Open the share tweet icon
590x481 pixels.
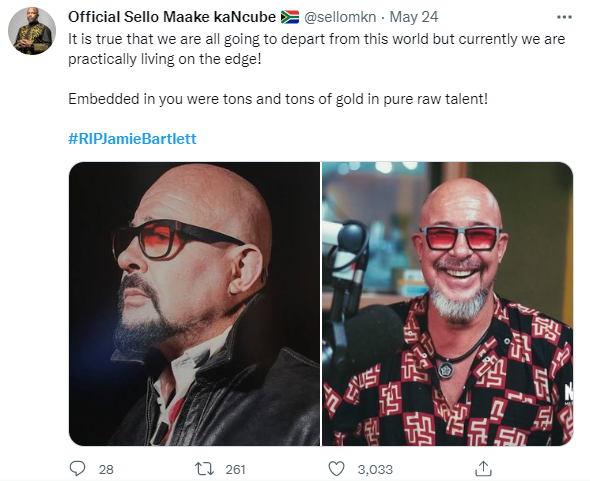click(x=484, y=469)
